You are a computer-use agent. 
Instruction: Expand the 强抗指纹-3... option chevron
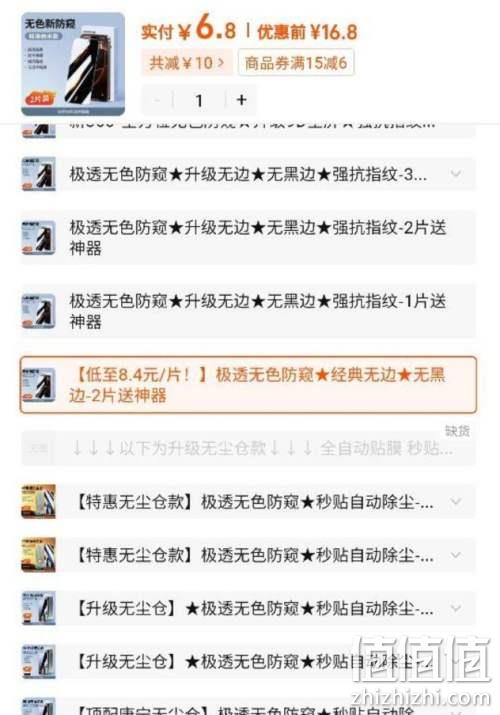(456, 174)
